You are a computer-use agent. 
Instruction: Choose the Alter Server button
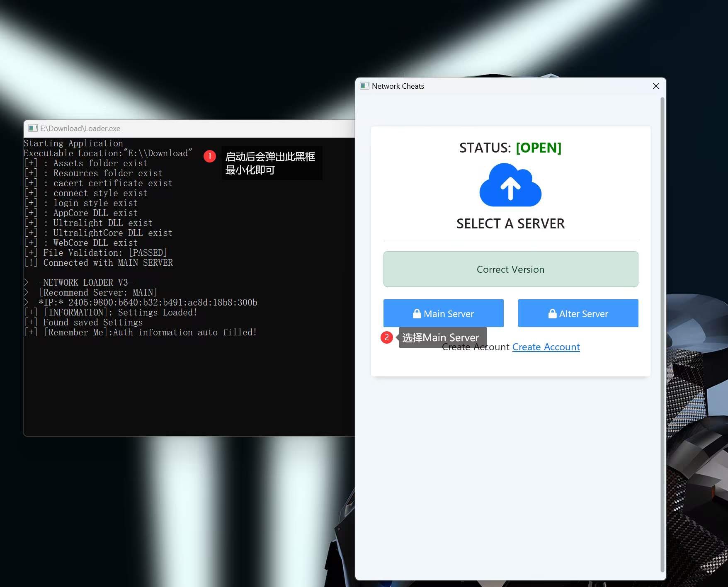[x=578, y=313]
